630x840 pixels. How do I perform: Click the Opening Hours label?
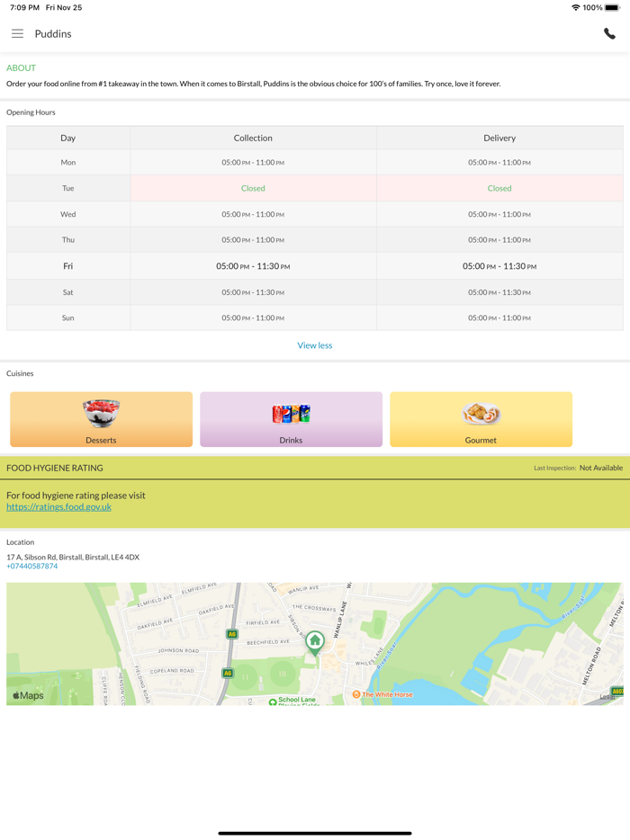point(31,112)
